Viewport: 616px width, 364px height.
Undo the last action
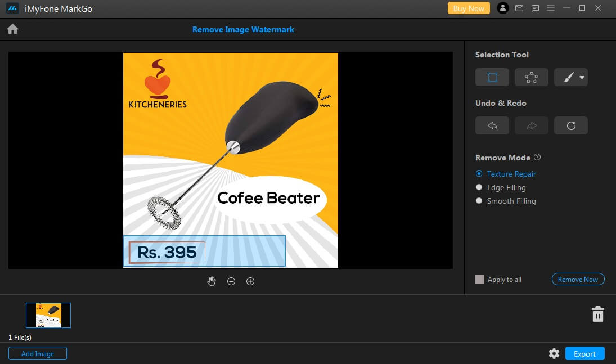point(492,125)
